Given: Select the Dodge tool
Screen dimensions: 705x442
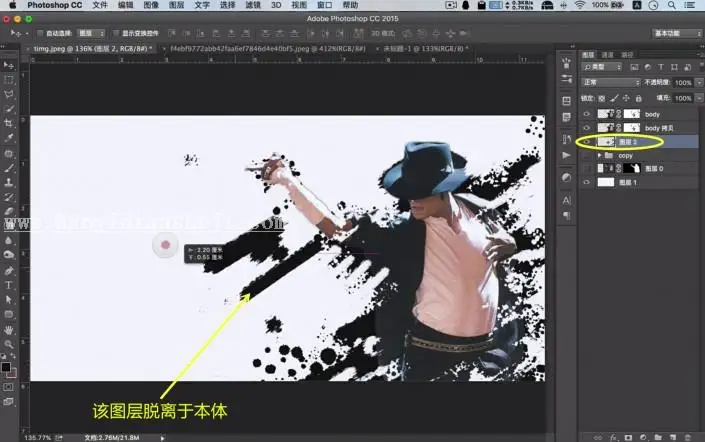Looking at the screenshot, I should pyautogui.click(x=9, y=255).
